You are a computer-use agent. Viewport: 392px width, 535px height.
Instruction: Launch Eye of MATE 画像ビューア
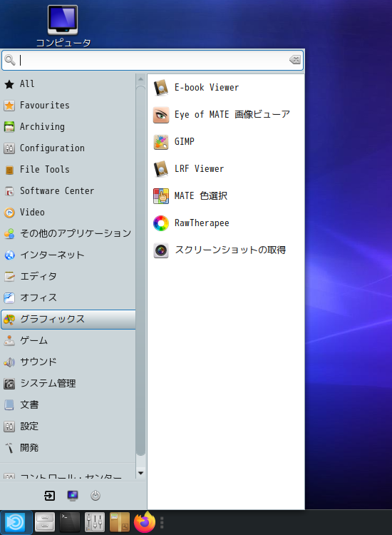[x=226, y=115]
